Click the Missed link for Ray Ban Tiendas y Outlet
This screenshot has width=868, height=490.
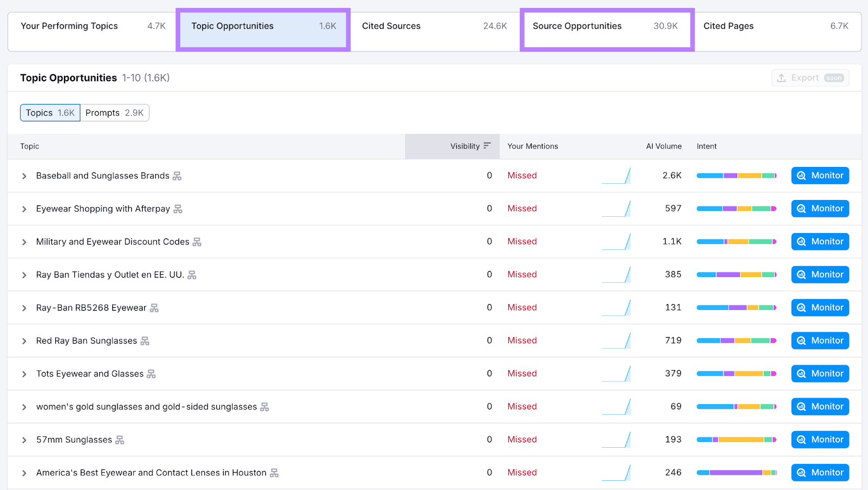[522, 274]
